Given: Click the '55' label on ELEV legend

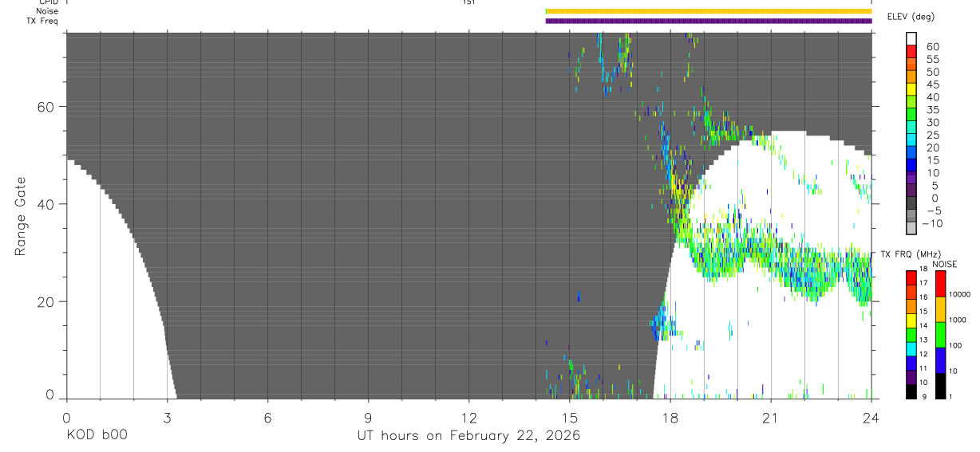Looking at the screenshot, I should (932, 60).
